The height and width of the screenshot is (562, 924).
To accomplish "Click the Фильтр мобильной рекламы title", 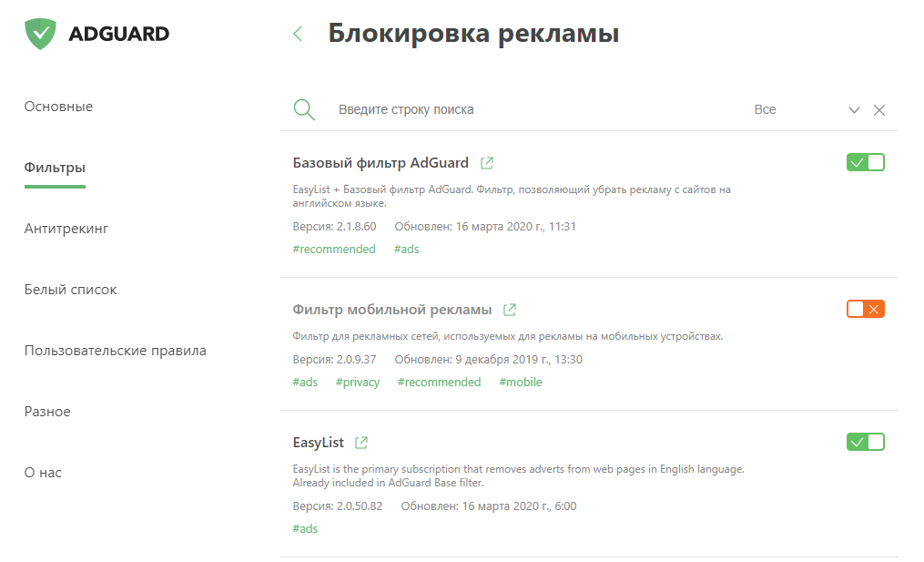I will 391,310.
